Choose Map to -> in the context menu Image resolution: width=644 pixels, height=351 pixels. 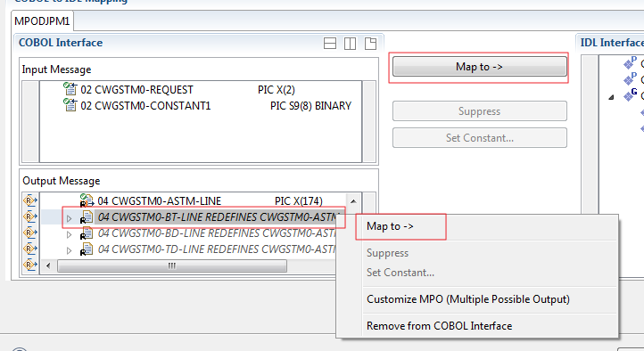pos(390,226)
